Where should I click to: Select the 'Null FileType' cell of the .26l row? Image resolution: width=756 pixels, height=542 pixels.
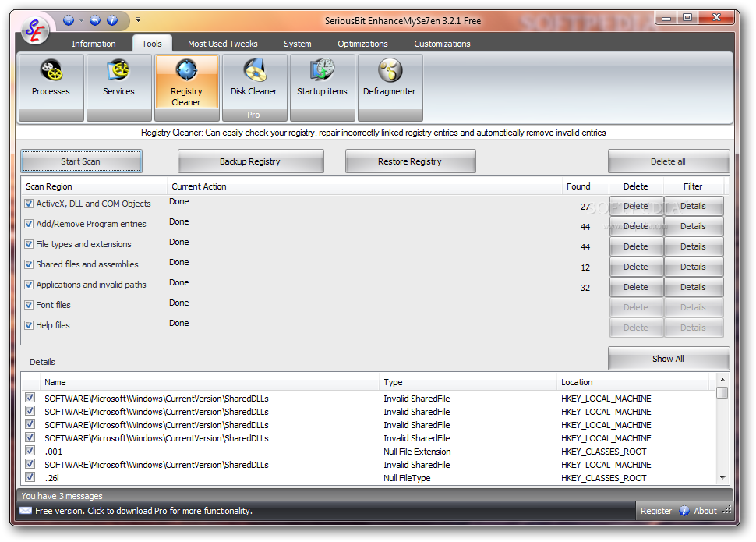click(407, 478)
